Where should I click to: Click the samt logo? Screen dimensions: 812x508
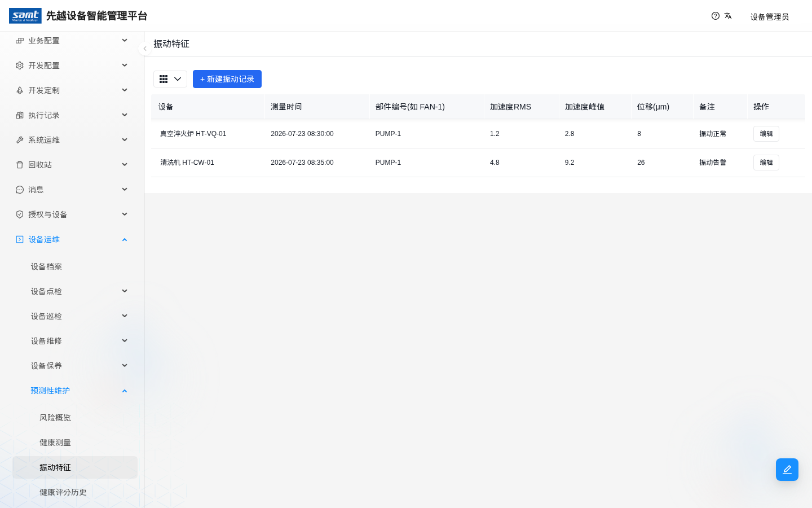[25, 16]
